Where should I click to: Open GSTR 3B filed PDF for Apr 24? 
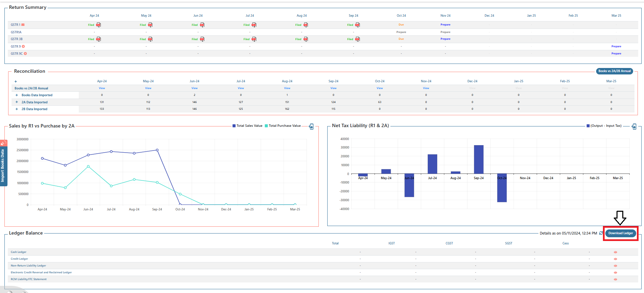click(x=98, y=39)
